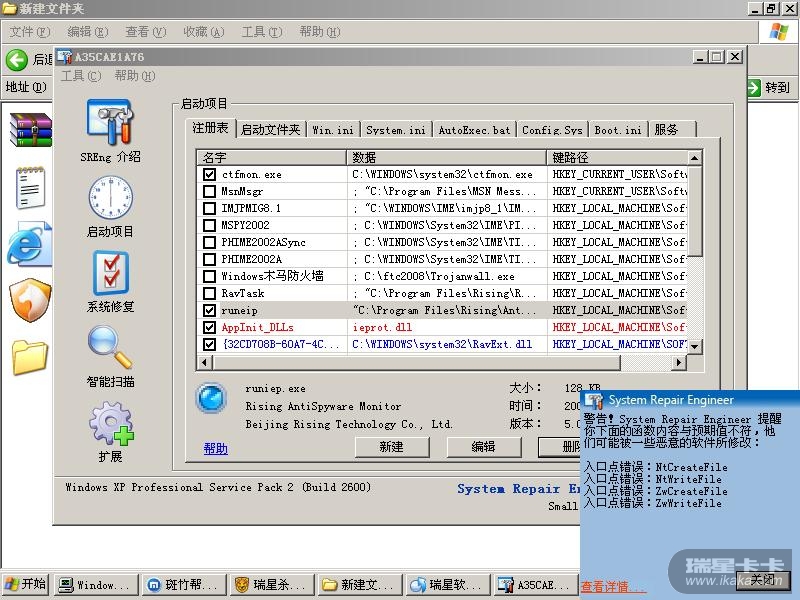Click the list vertical scrollbar down arrow
The image size is (800, 600).
click(x=694, y=346)
